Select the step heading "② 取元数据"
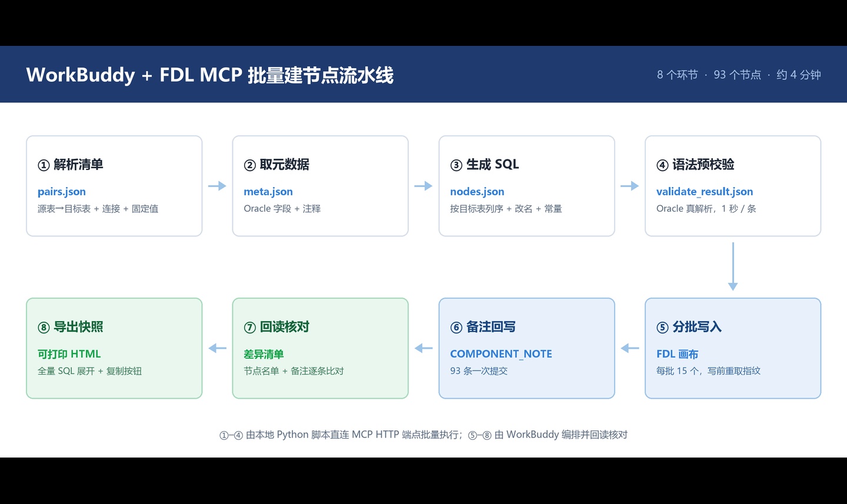 coord(276,165)
